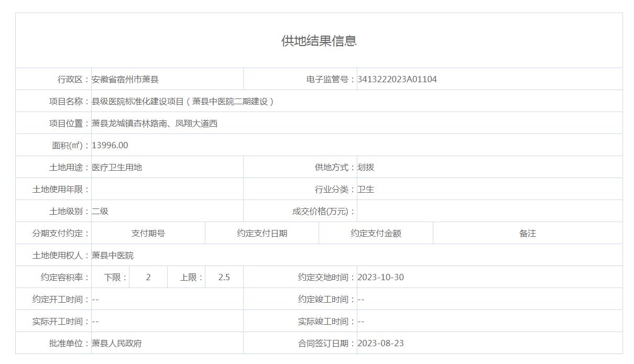Click the contract signing date 2023-08-23
This screenshot has height=364, width=634.
pos(380,344)
